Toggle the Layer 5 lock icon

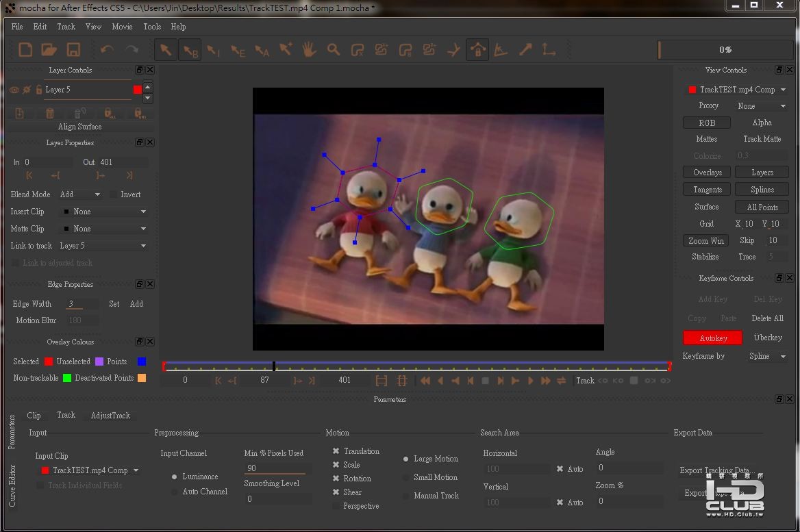(x=38, y=90)
